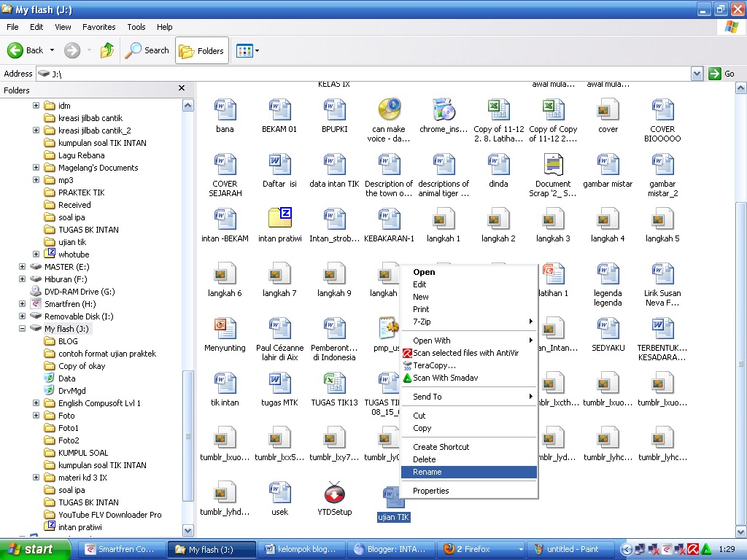Open the Send To submenu
The image size is (747, 560).
469,397
